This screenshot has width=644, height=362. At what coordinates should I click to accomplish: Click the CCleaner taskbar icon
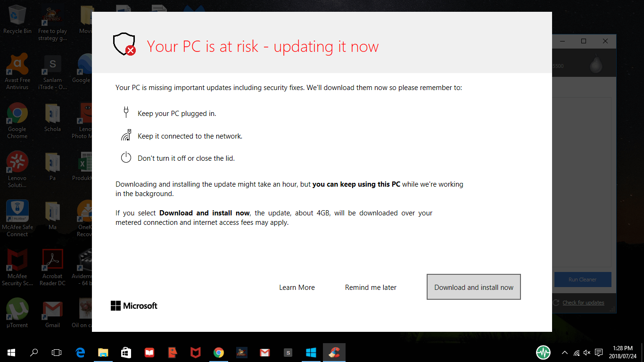coord(334,353)
